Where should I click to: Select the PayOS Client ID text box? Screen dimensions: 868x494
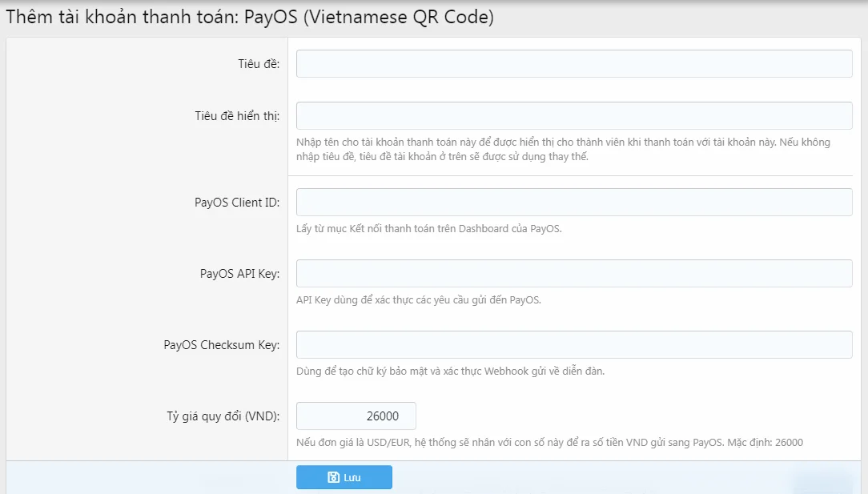coord(573,202)
